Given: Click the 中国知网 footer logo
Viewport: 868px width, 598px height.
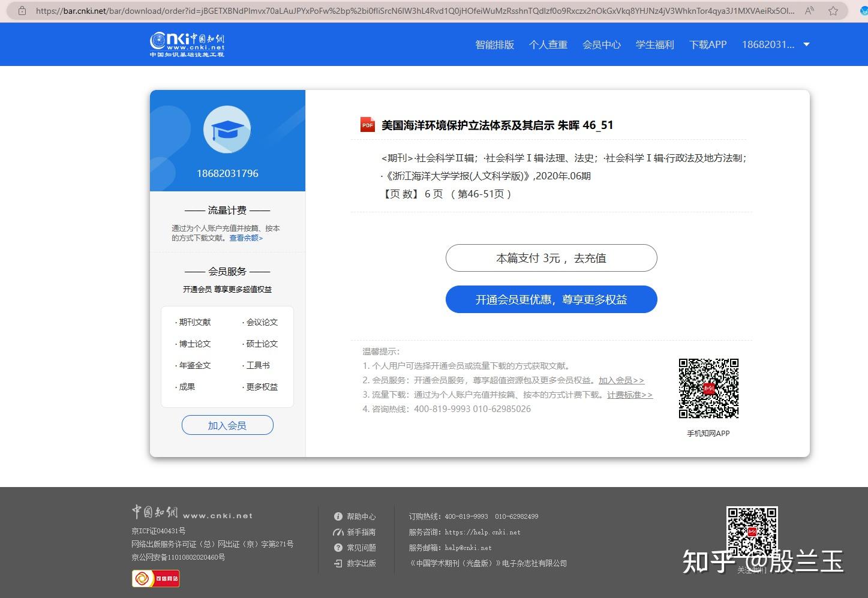Looking at the screenshot, I should click(x=155, y=512).
